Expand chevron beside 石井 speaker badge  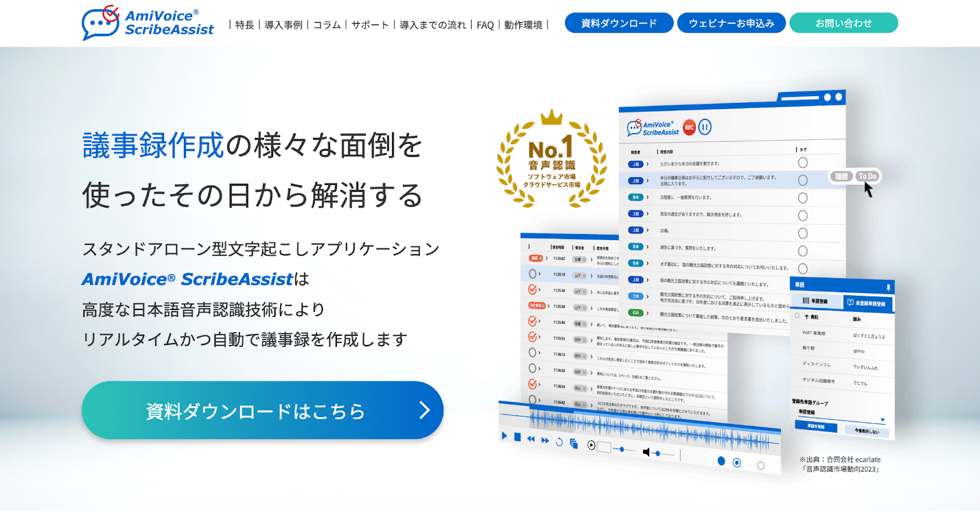647,313
